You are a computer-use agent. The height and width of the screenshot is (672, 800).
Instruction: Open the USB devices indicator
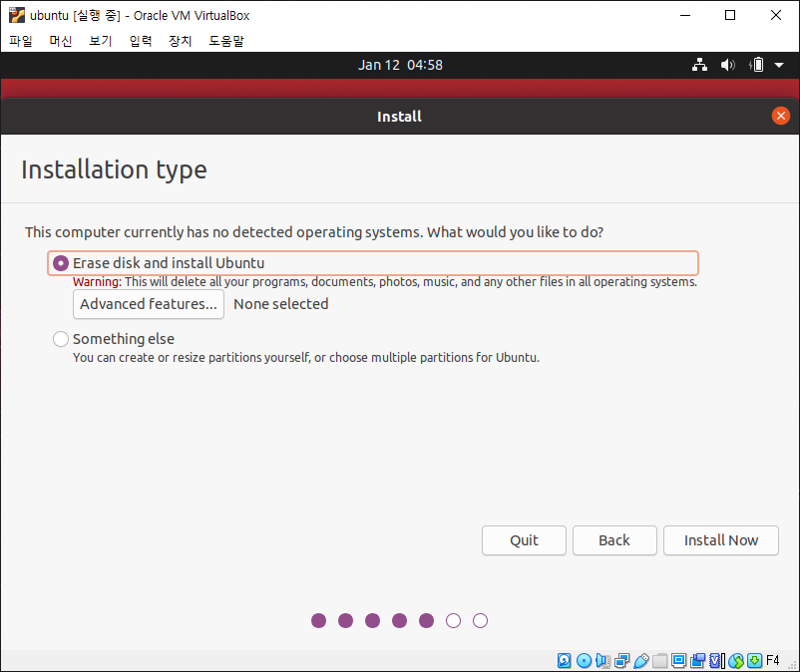point(641,661)
